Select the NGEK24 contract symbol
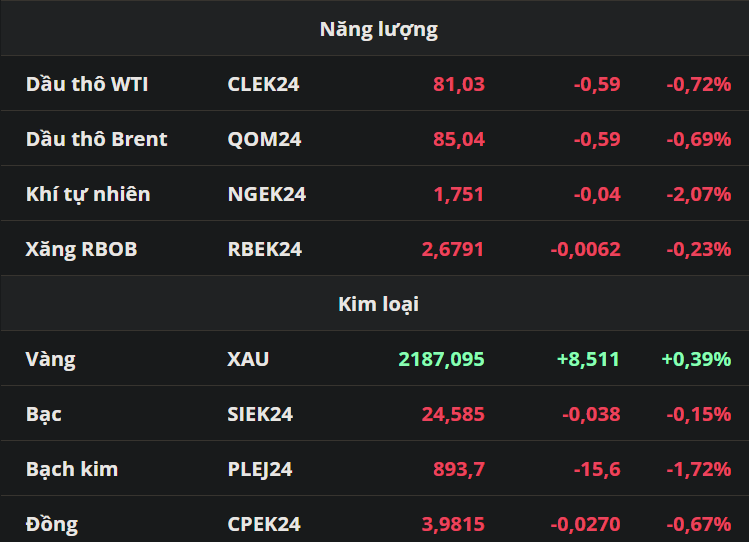 [x=267, y=194]
